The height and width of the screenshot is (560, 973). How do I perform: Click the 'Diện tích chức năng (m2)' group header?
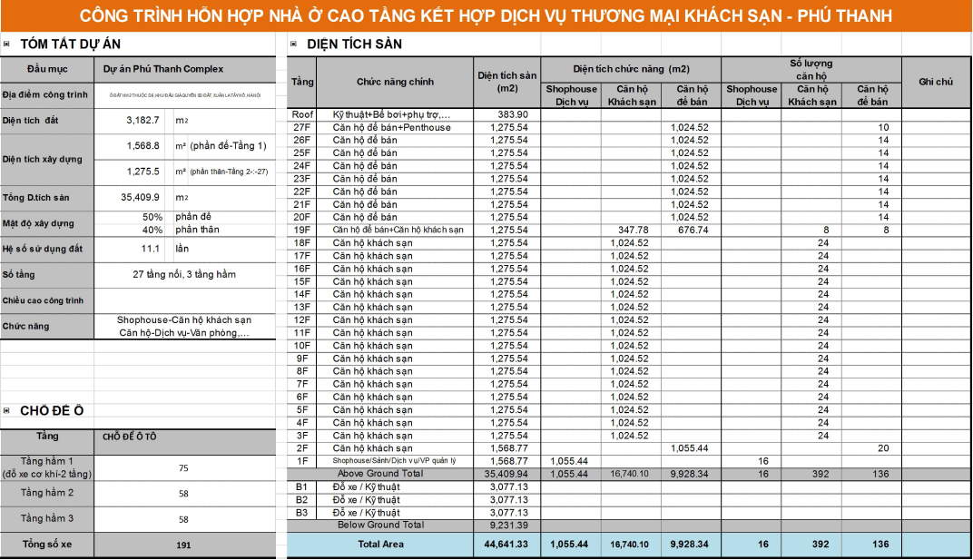pos(631,69)
